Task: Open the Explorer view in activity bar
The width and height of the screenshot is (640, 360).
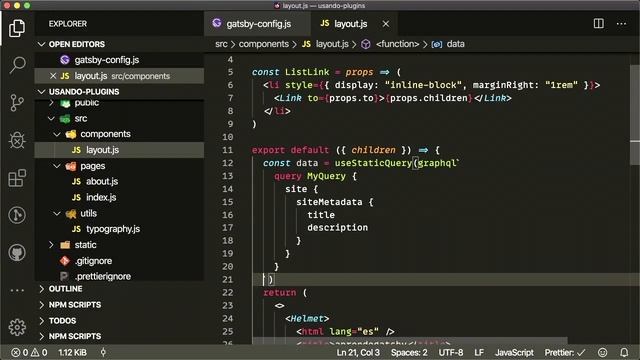Action: pyautogui.click(x=17, y=28)
